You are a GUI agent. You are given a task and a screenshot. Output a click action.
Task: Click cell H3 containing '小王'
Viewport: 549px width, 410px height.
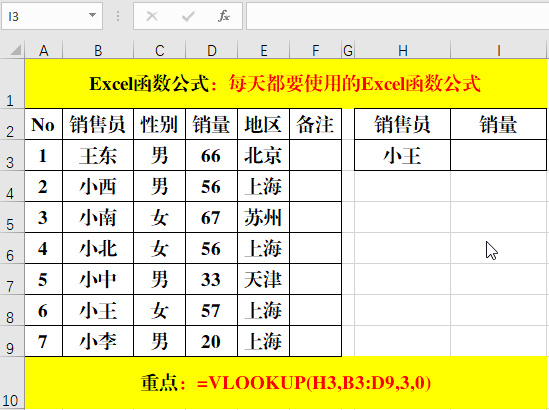403,155
